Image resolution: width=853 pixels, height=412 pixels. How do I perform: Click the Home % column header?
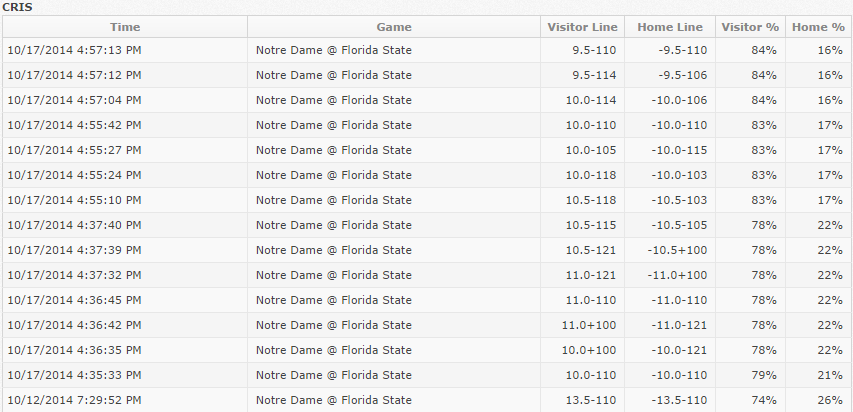coord(818,27)
